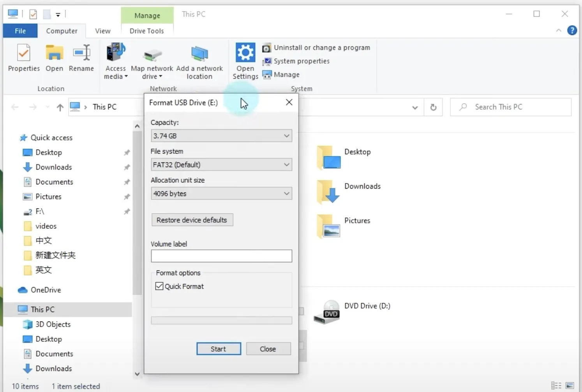Select the Downloads folder in main pane
The width and height of the screenshot is (582, 392).
pos(348,192)
